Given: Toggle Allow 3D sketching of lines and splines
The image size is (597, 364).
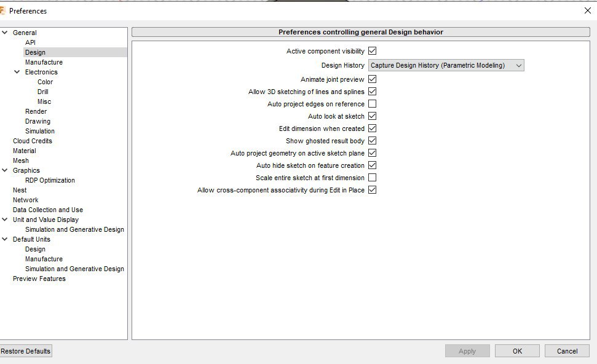Looking at the screenshot, I should tap(373, 92).
